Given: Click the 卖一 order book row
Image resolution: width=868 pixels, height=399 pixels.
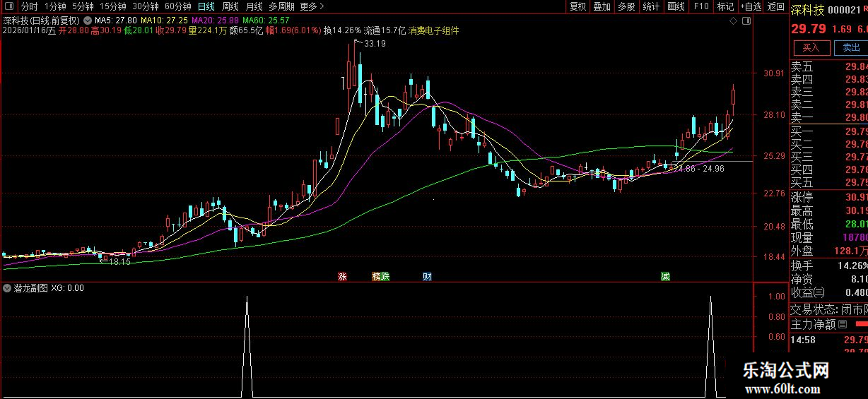Looking at the screenshot, I should tap(828, 117).
